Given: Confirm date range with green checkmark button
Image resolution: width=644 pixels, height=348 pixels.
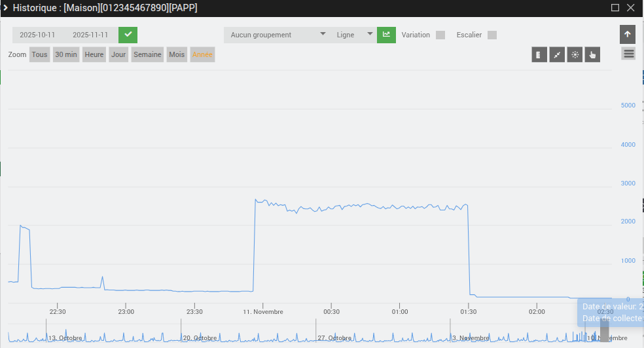Looking at the screenshot, I should click(128, 35).
